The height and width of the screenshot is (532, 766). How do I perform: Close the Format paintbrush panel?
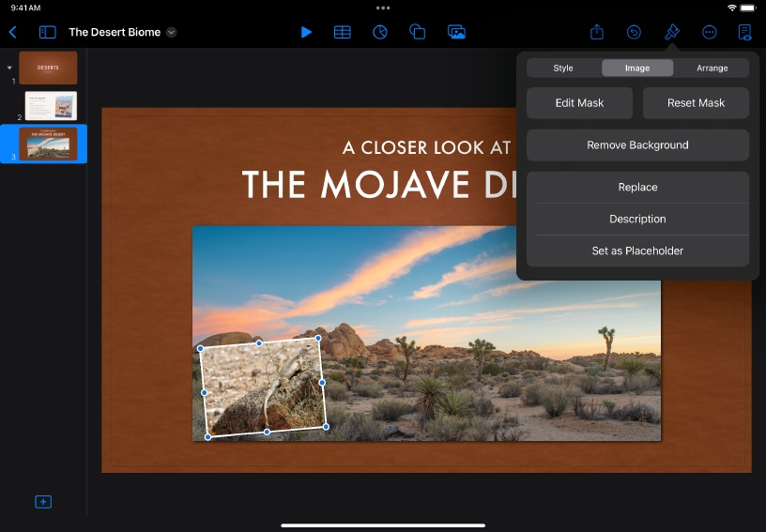[x=672, y=32]
